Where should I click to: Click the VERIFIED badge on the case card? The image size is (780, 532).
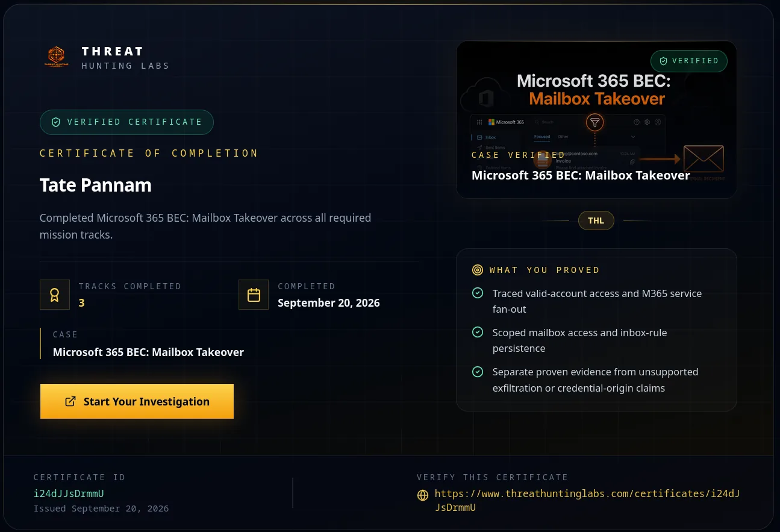point(689,61)
